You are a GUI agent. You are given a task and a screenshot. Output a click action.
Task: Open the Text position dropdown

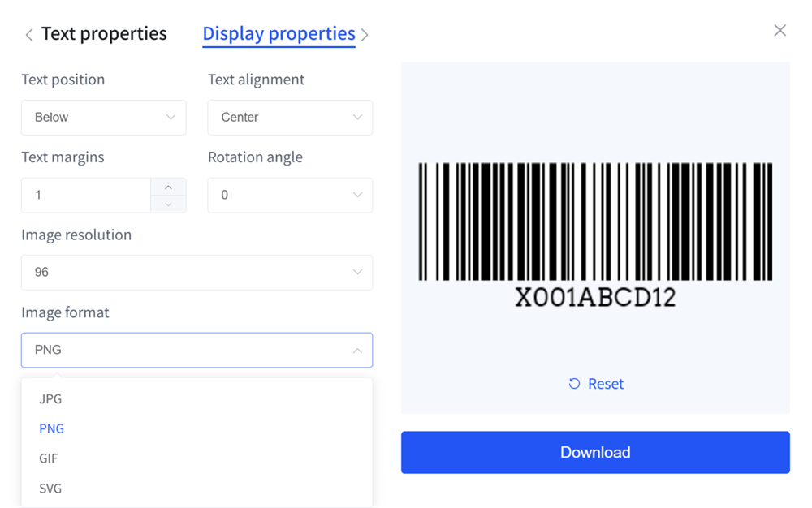(x=104, y=118)
